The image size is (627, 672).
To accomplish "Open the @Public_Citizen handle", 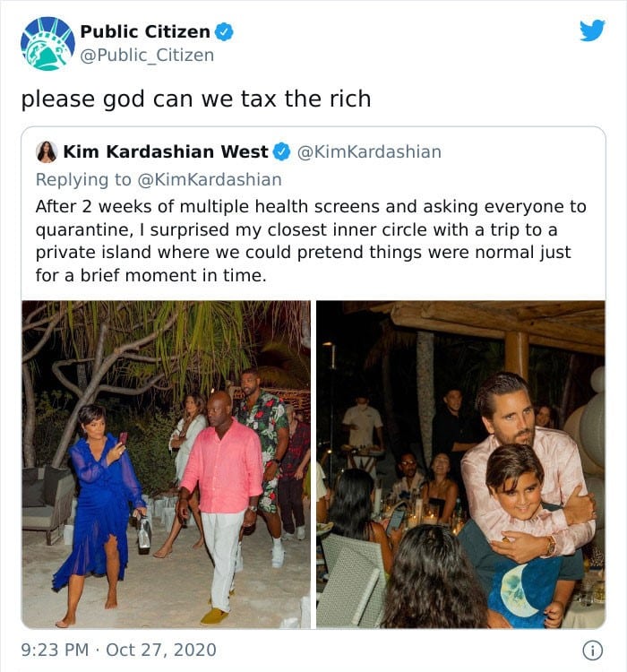I will [147, 56].
